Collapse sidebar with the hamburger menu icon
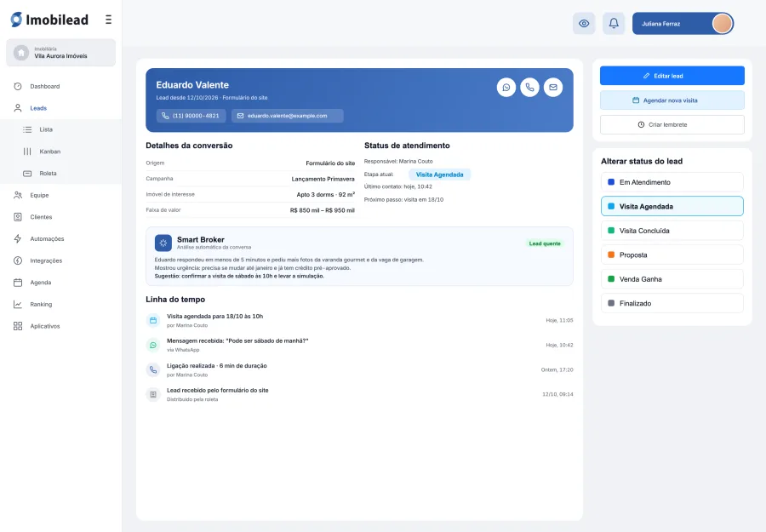Viewport: 766px width, 532px height. (108, 20)
